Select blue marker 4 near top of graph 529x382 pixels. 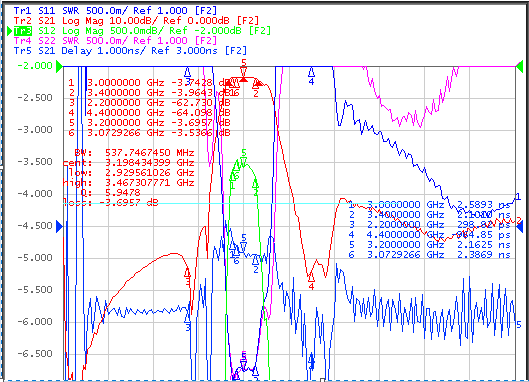pos(311,76)
